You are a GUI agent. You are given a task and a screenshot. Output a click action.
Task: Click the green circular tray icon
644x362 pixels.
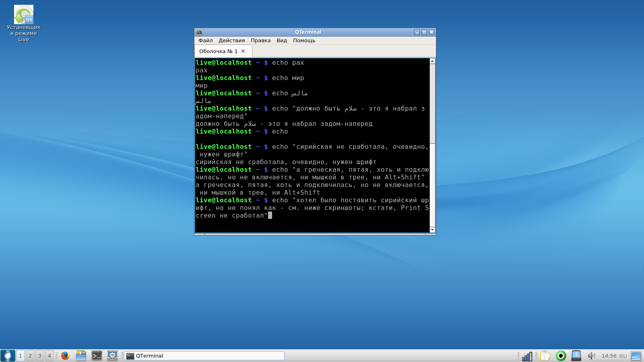point(561,356)
